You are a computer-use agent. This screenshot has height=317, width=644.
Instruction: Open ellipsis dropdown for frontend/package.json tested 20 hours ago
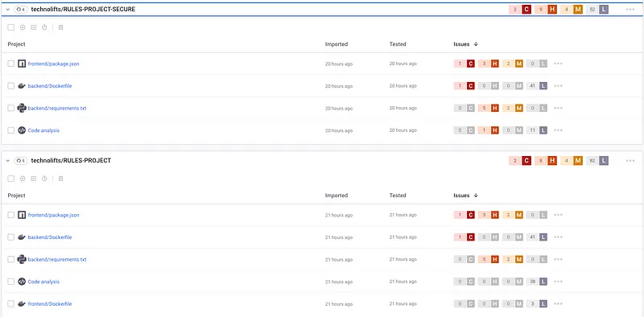pos(558,64)
